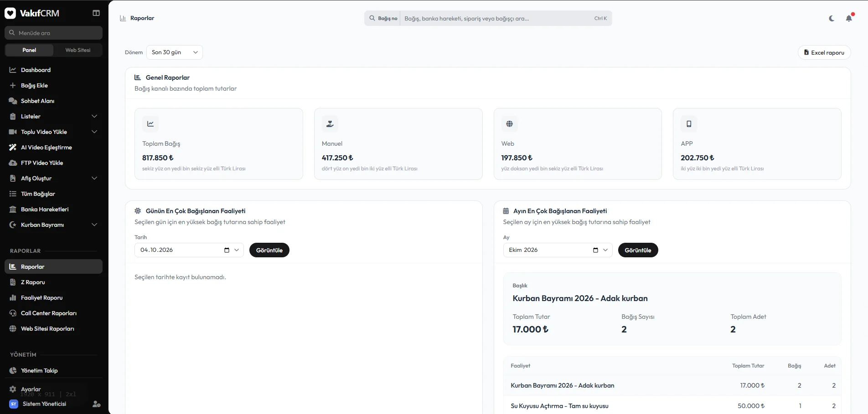Open Z Raporu document icon

click(13, 282)
